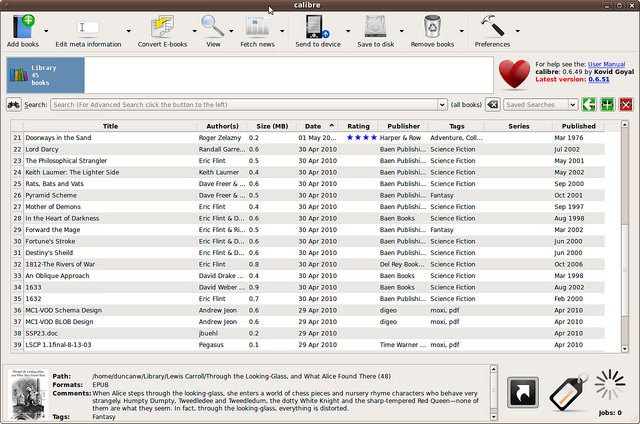640x424 pixels.
Task: Sort by Published column header
Action: point(578,126)
